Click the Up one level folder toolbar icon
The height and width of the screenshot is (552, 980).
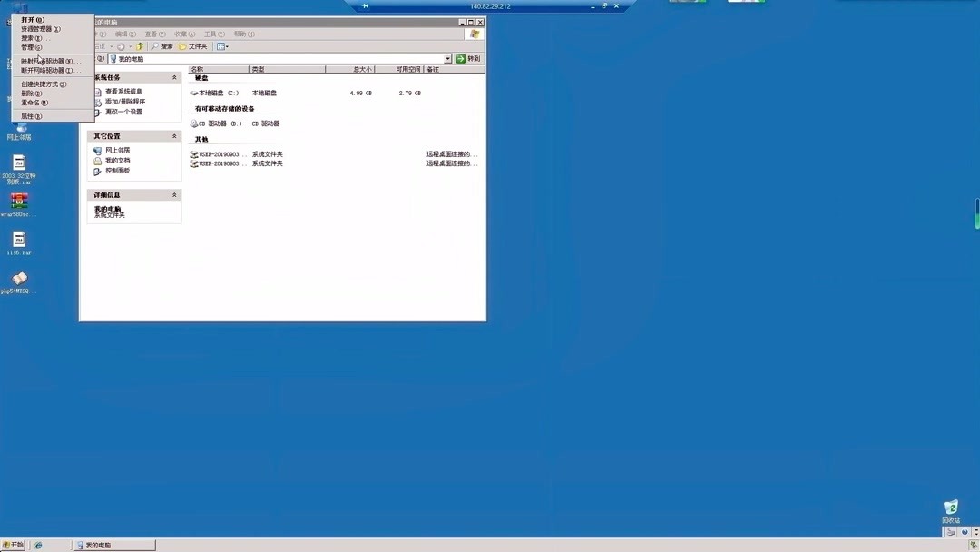(138, 45)
